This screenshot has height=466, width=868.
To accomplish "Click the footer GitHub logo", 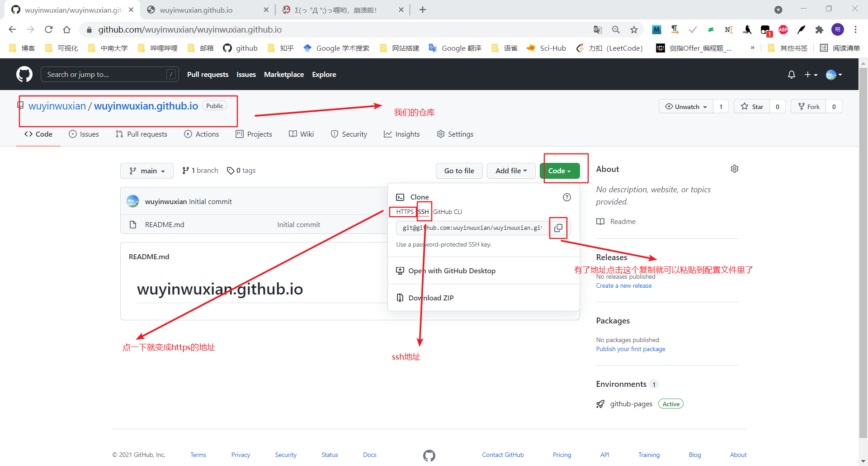I will tap(429, 456).
